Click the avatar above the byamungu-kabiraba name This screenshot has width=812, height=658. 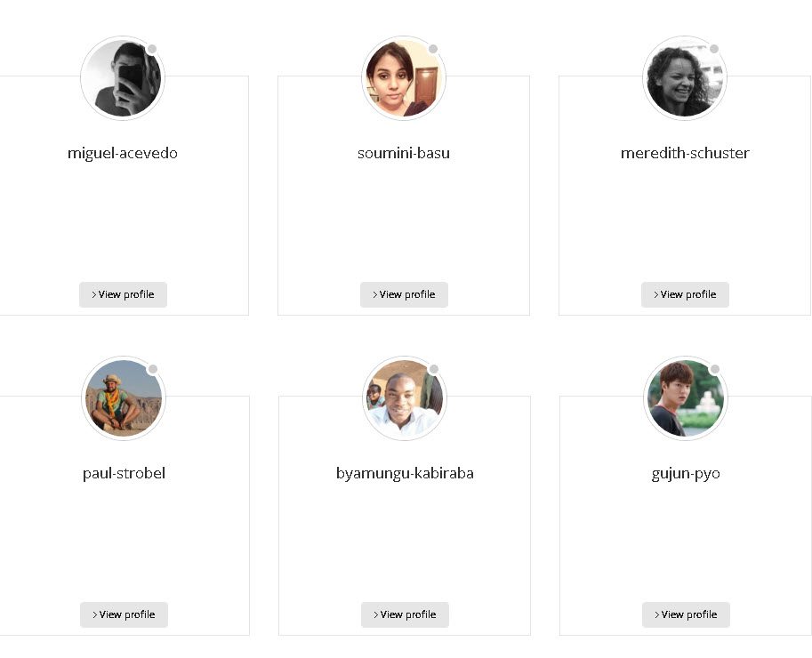405,398
